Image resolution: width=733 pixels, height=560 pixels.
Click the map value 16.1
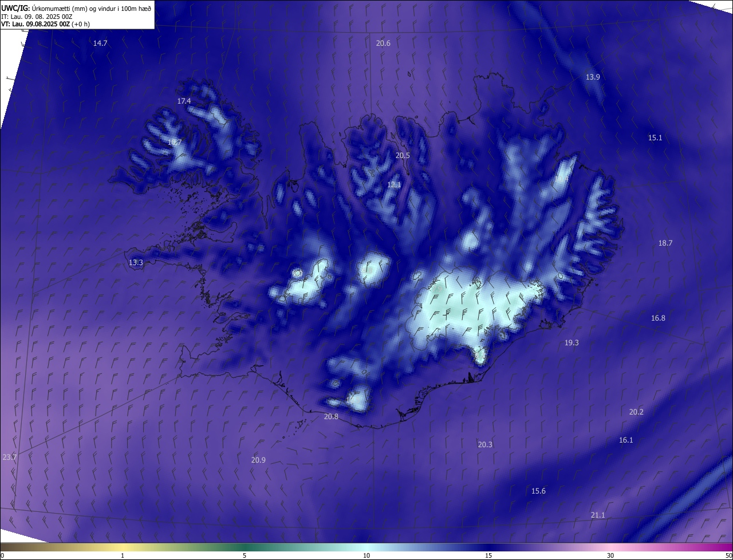[626, 440]
